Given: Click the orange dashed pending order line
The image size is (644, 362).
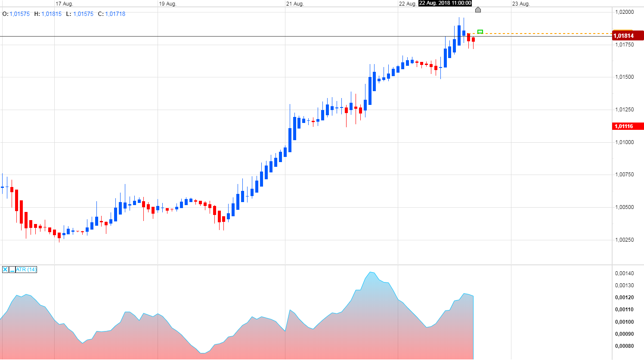Looking at the screenshot, I should point(538,32).
